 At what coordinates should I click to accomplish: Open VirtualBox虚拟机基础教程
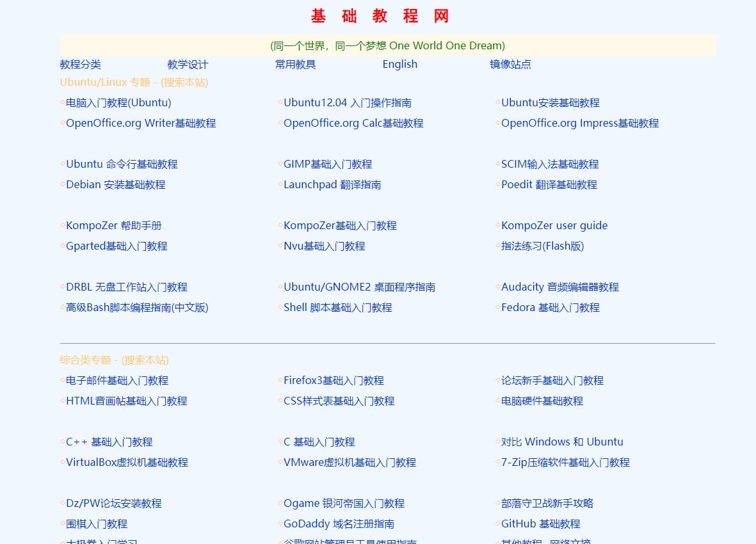pyautogui.click(x=127, y=463)
